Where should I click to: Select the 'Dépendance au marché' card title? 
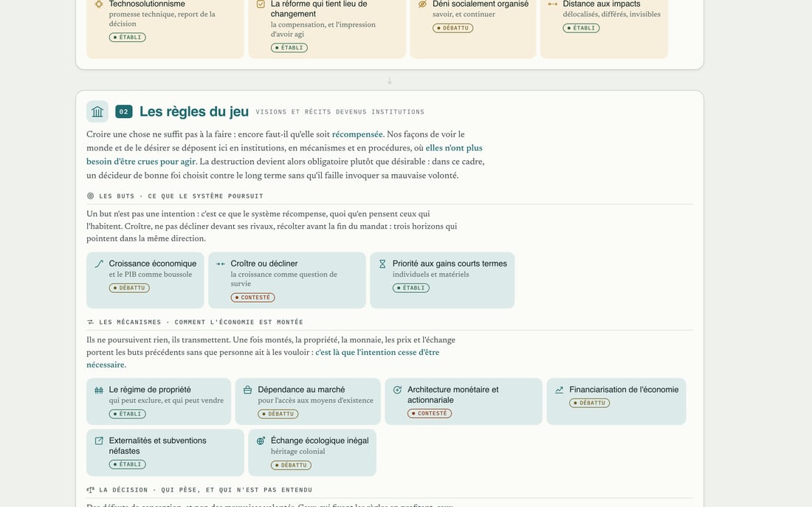pos(301,390)
